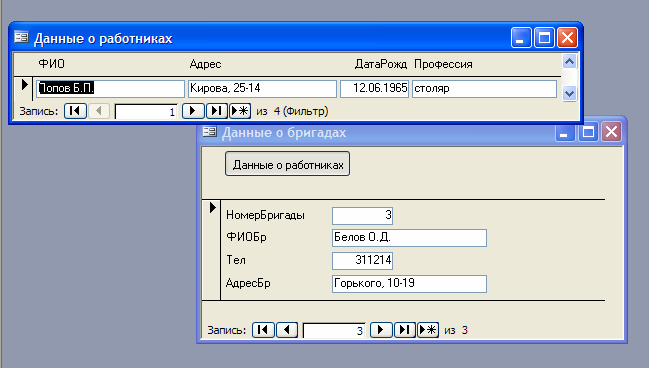Close the Данные о бригадах window
This screenshot has width=649, height=368.
click(611, 132)
